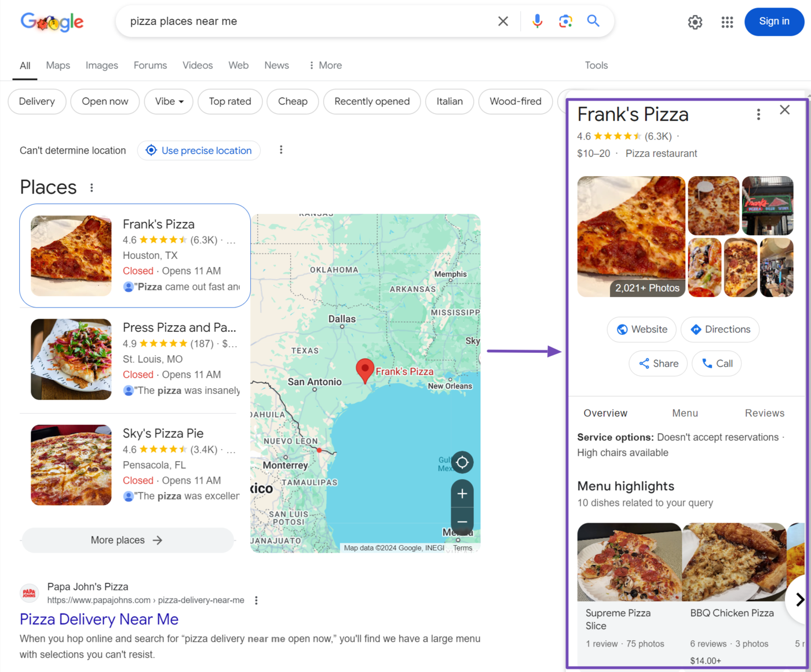
Task: Click the map Terms link
Action: (462, 548)
